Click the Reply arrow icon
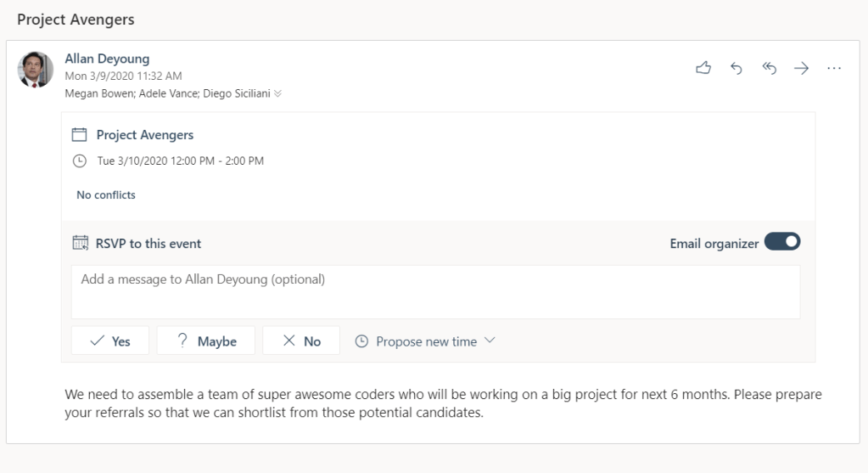Image resolution: width=868 pixels, height=473 pixels. [x=736, y=69]
